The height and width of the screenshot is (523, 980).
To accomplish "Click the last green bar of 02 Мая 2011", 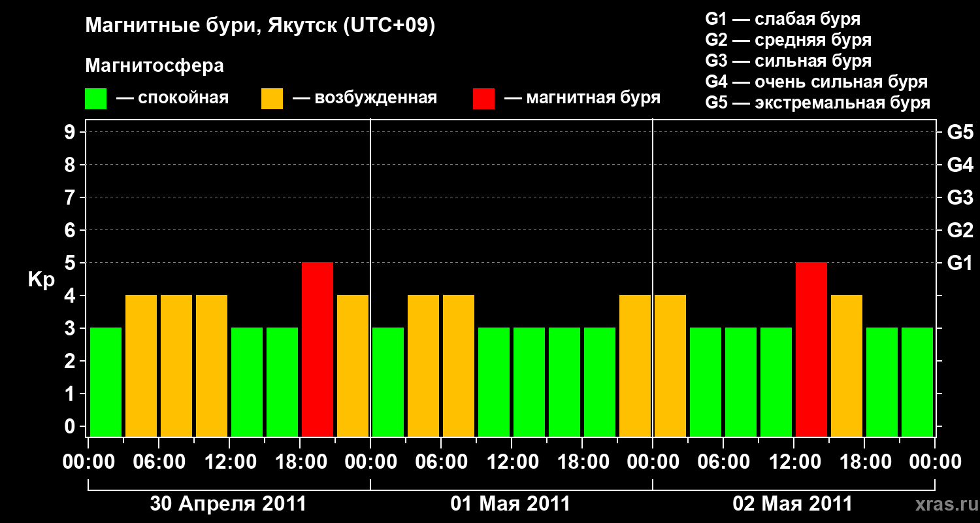I will (x=917, y=382).
